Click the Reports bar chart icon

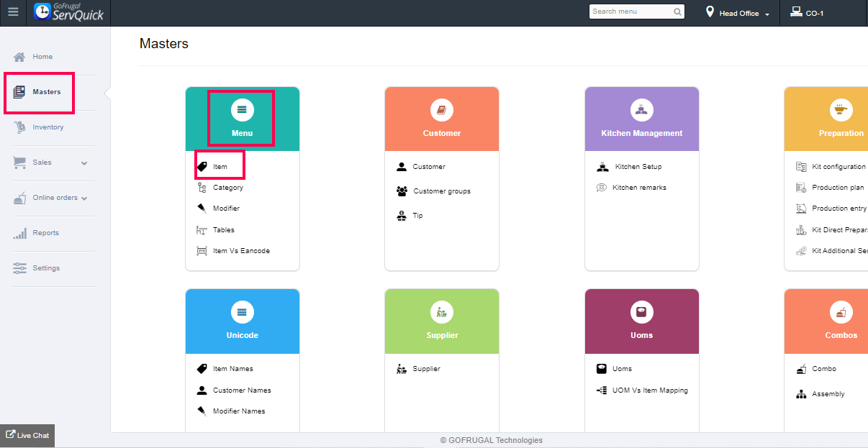point(19,233)
